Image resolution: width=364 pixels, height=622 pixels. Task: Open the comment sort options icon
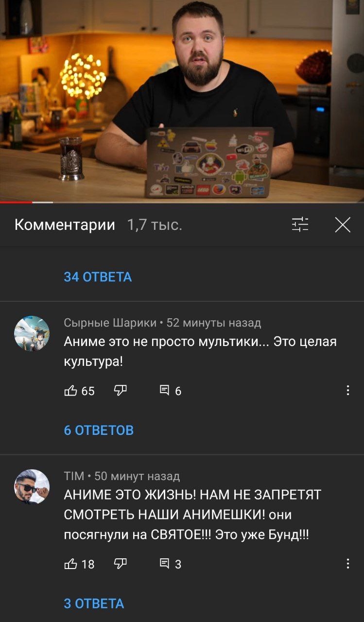click(300, 225)
